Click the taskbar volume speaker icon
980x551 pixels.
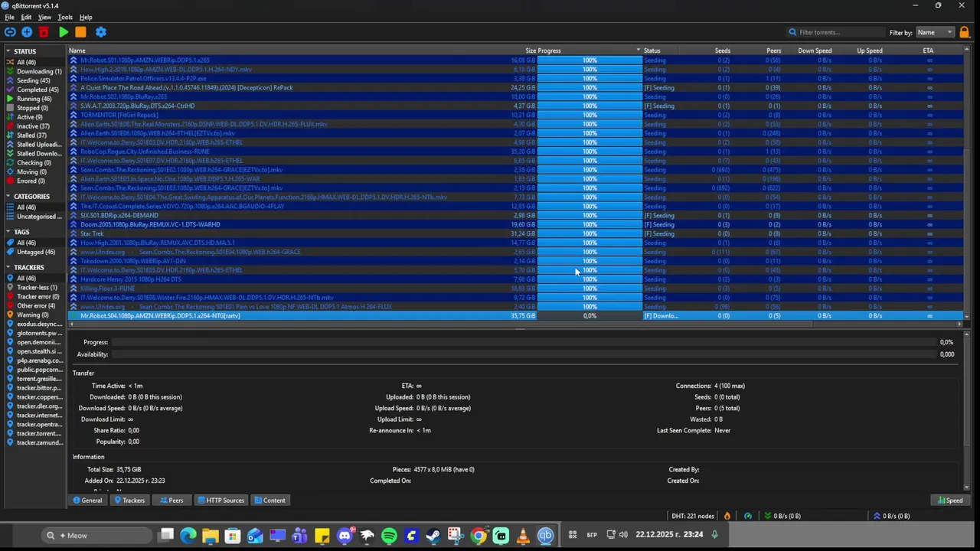(623, 535)
